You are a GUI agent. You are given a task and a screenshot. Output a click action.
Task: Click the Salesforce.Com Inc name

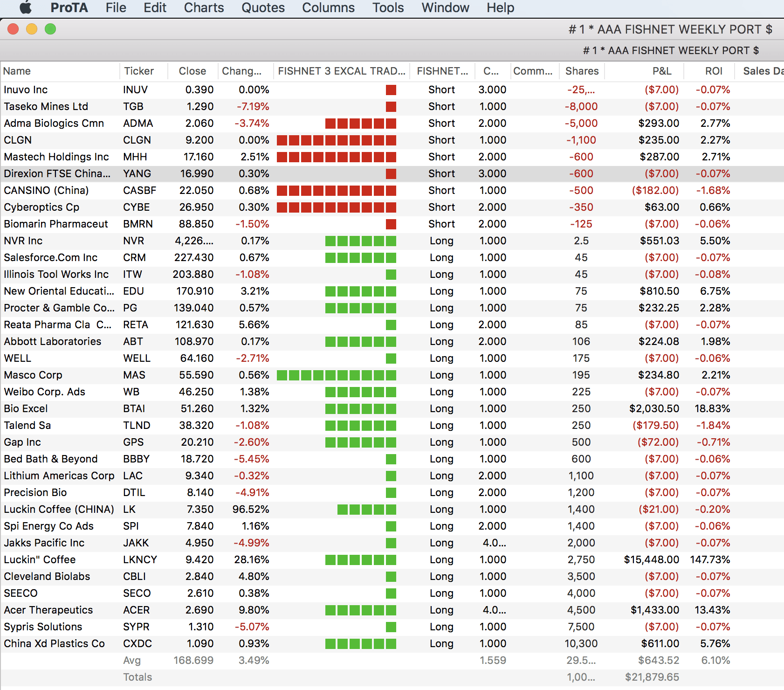coord(50,258)
